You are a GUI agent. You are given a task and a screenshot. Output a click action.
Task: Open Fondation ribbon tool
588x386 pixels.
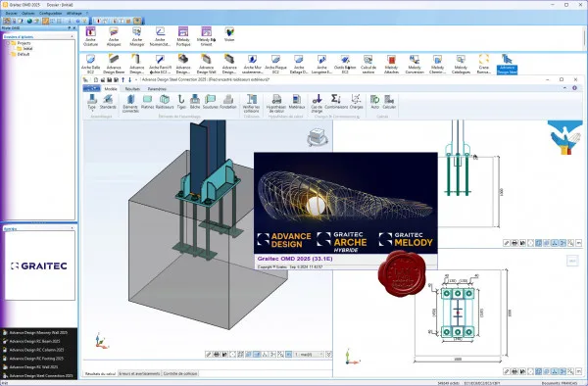point(228,102)
